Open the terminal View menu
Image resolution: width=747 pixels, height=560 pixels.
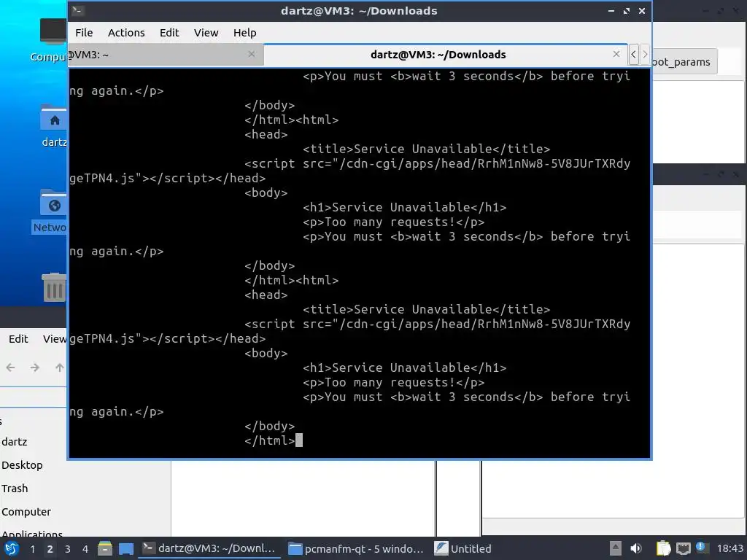[x=206, y=33]
